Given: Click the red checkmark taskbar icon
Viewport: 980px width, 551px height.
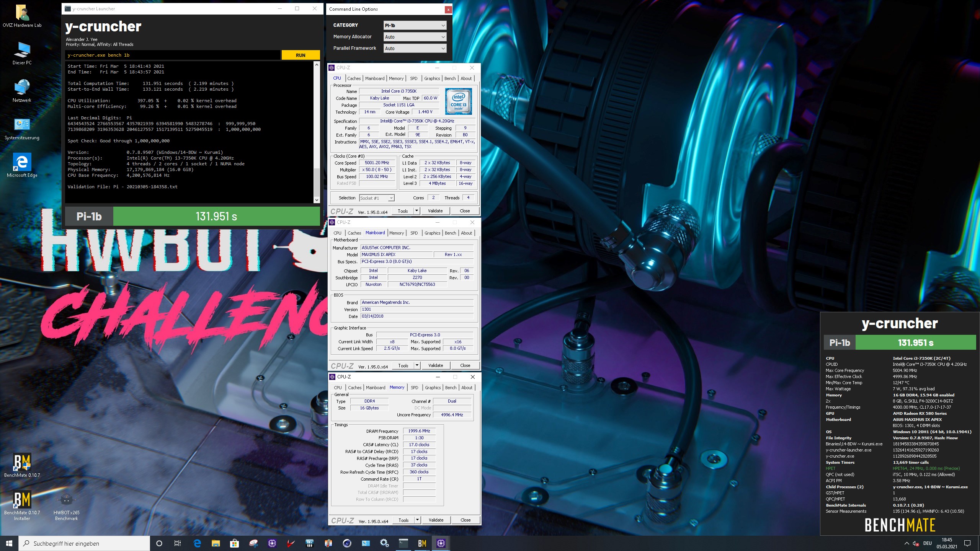Looking at the screenshot, I should click(x=291, y=543).
